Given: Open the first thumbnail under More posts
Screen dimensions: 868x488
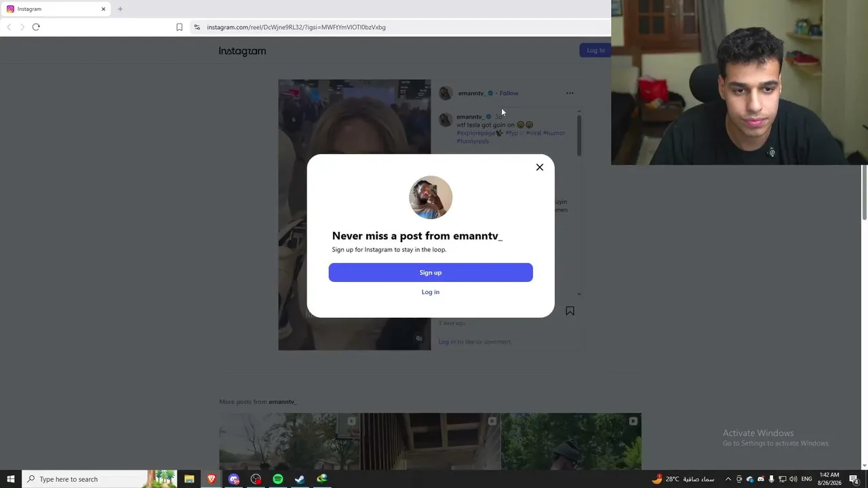Looking at the screenshot, I should pos(290,441).
